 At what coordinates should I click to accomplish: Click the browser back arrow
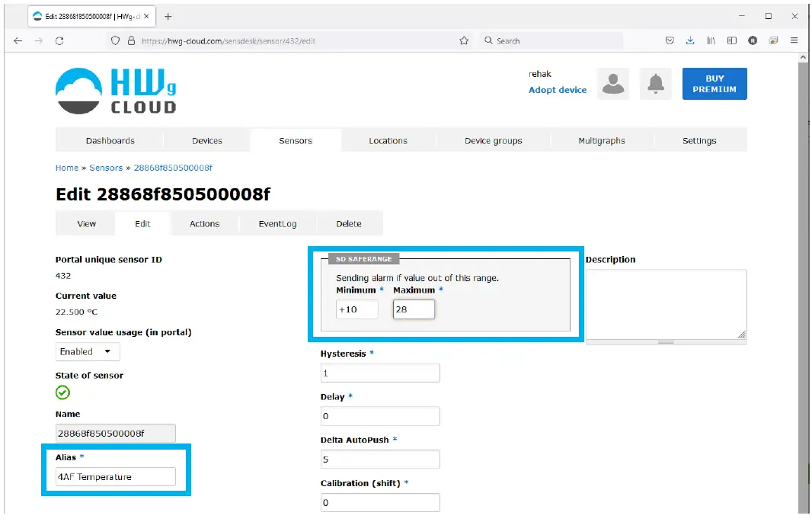point(18,41)
